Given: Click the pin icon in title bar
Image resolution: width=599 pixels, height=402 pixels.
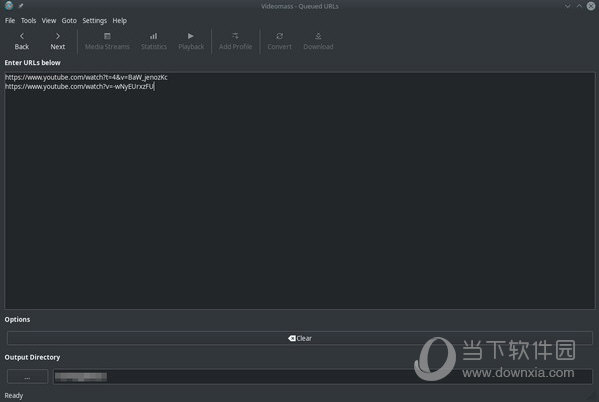Looking at the screenshot, I should (x=21, y=6).
